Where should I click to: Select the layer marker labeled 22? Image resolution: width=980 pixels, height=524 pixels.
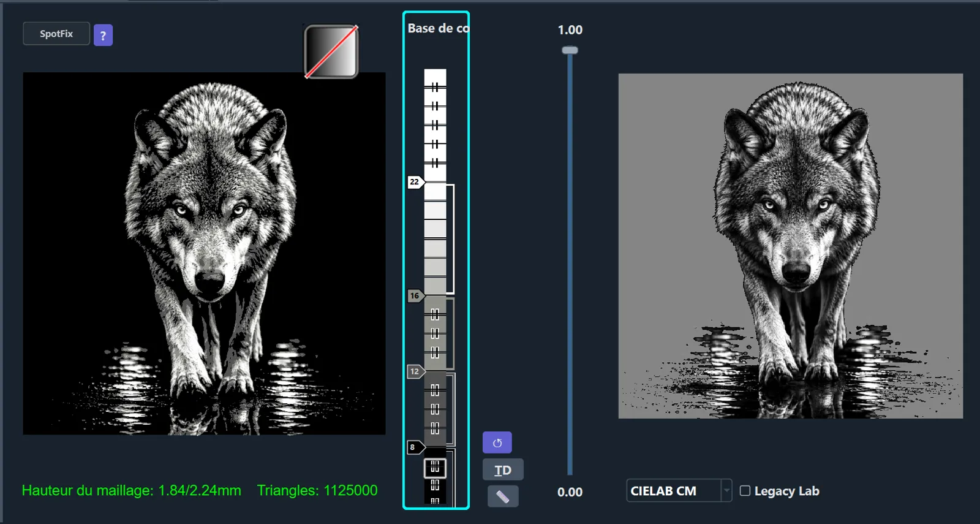[415, 182]
